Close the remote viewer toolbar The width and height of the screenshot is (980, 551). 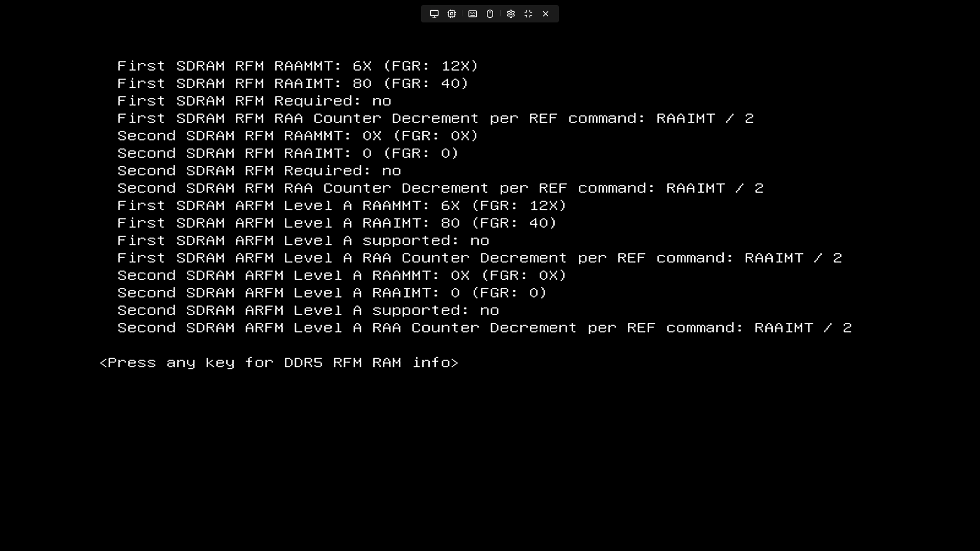point(546,14)
